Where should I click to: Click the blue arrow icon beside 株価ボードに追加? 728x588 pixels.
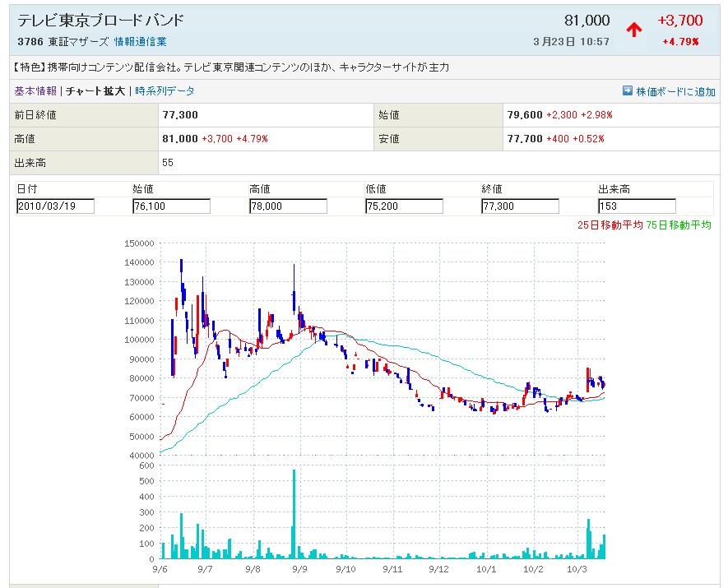pos(628,91)
